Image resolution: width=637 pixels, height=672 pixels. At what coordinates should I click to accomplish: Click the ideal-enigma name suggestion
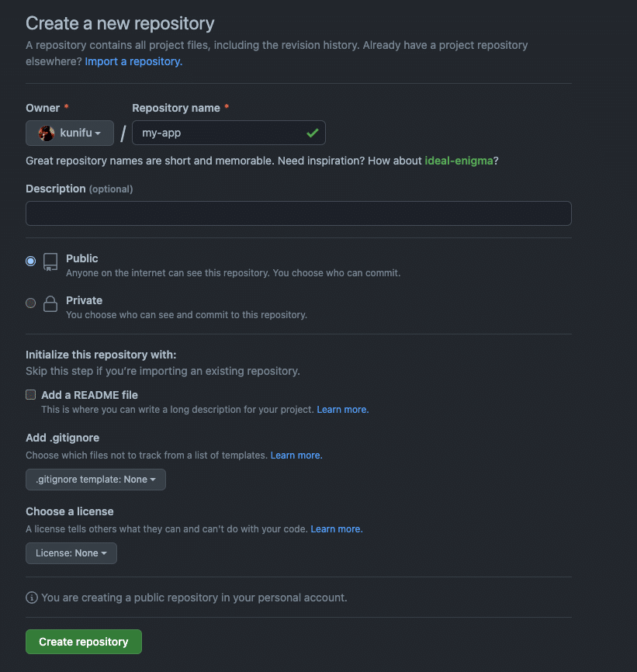pos(458,161)
